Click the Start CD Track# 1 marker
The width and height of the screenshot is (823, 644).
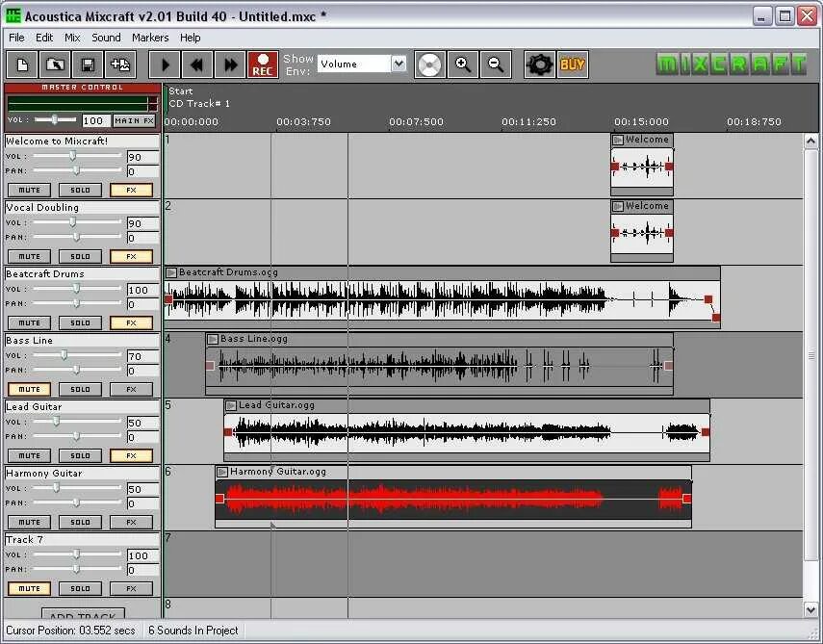(x=199, y=97)
